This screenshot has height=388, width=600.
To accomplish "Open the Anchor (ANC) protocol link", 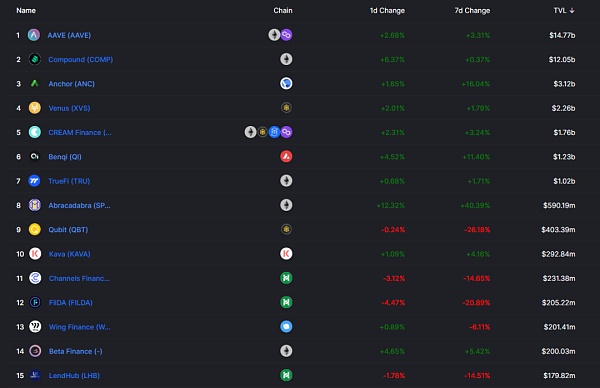I will pos(72,84).
